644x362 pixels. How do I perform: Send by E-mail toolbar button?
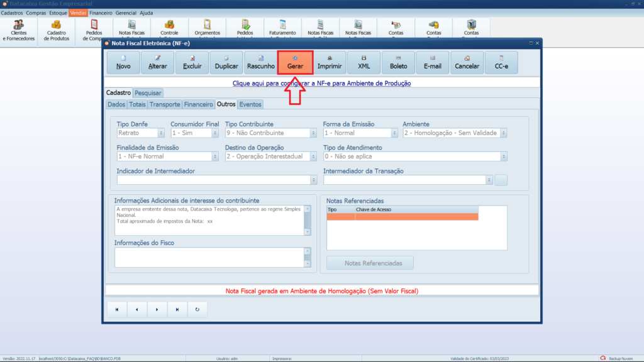[433, 63]
